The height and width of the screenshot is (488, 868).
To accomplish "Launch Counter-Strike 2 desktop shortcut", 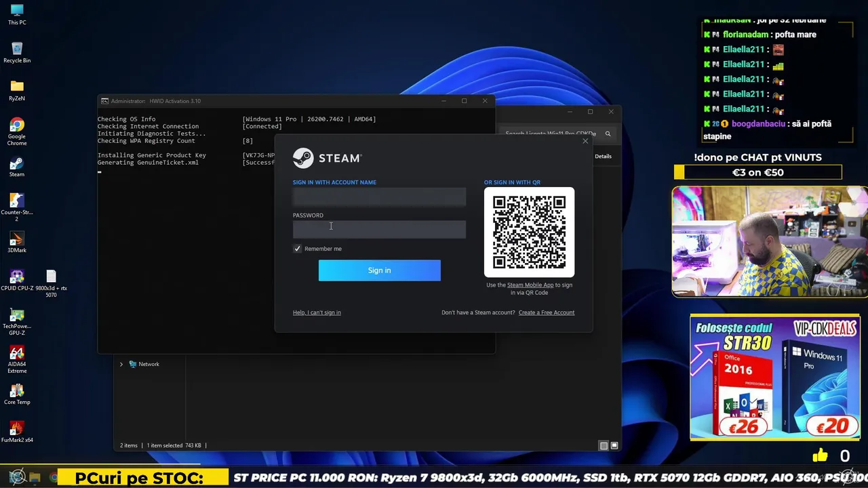I will coord(17,207).
